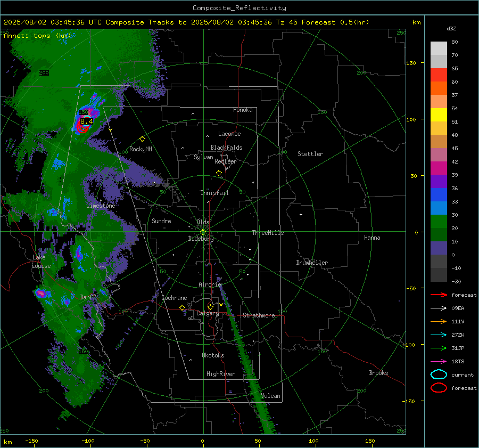Screen dimensions: 479x448
Task: Click the slate purple swatch above 0 dBZ
Action: coord(439,248)
